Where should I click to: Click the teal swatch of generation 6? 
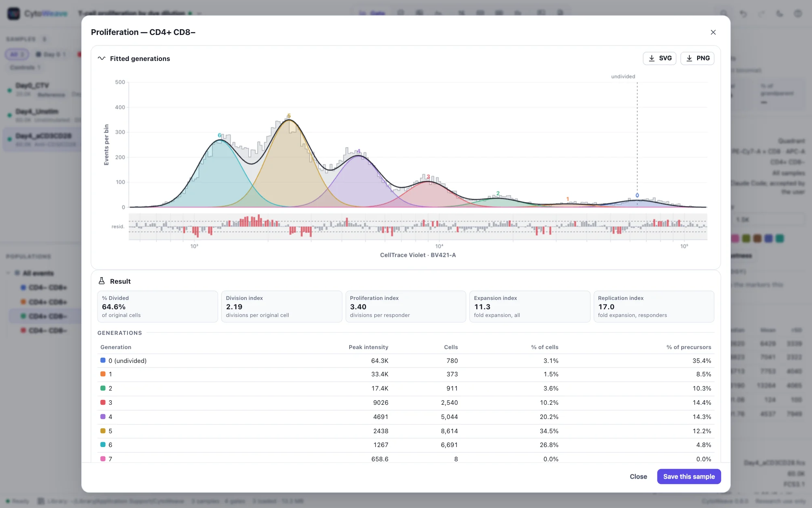click(x=103, y=445)
